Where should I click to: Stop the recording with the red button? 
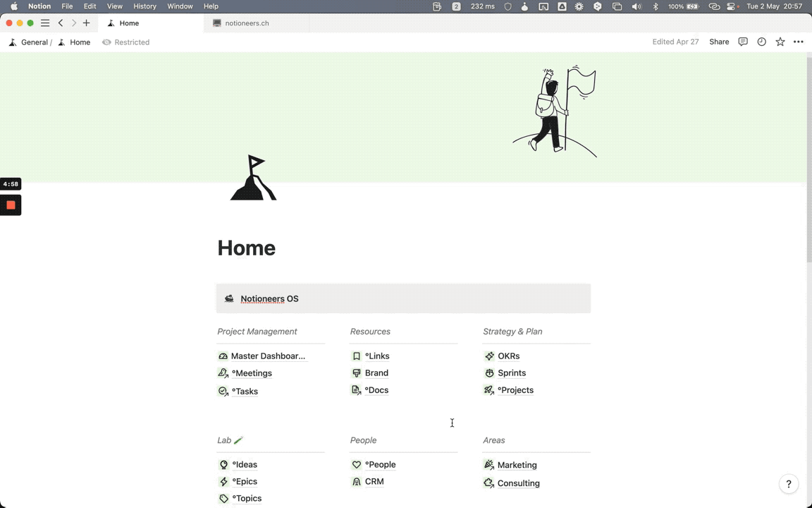[11, 205]
